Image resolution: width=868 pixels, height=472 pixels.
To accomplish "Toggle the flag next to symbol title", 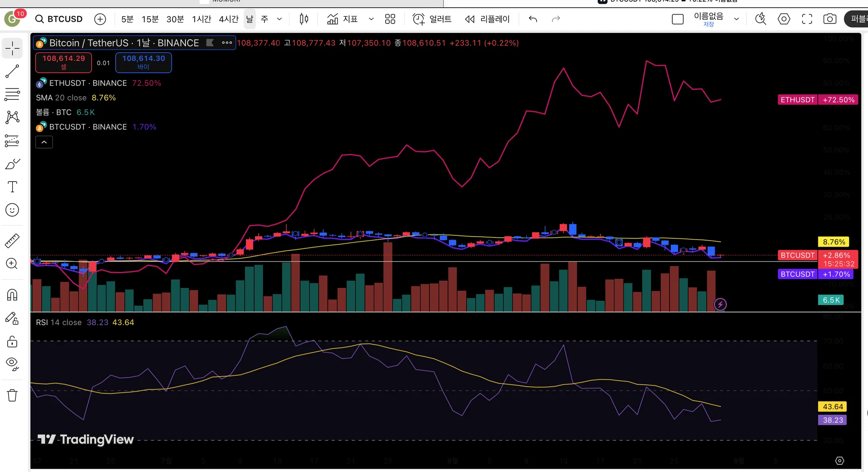I will (x=210, y=43).
